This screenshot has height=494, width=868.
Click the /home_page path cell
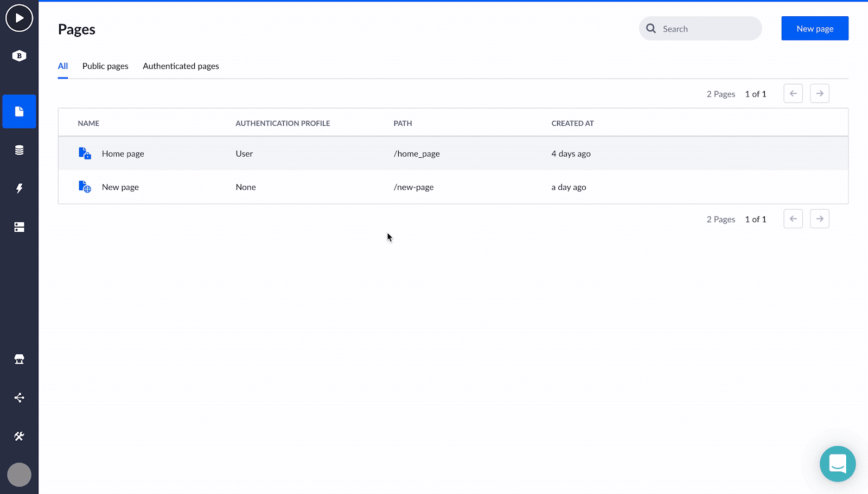pos(417,154)
